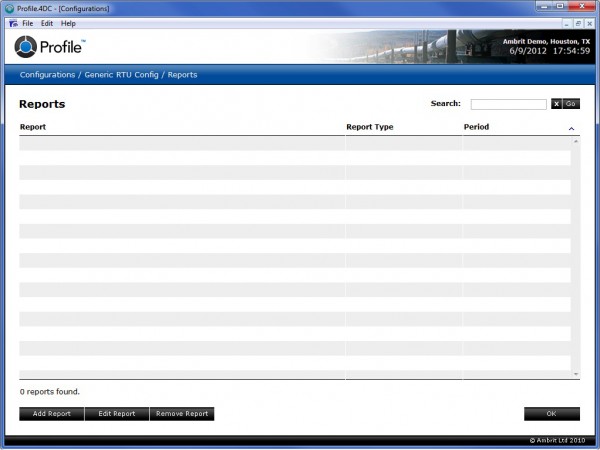This screenshot has height=450, width=600.
Task: Click the scrollbar down arrow
Action: 576,374
